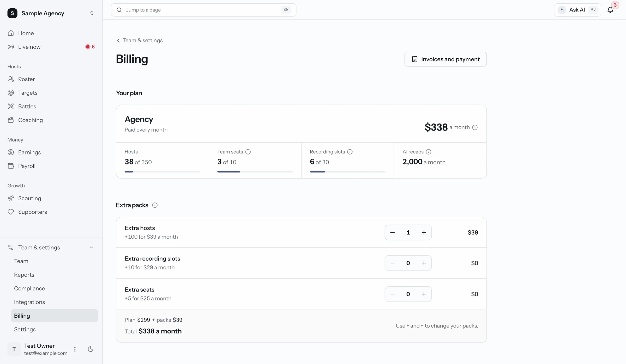626x364 pixels.
Task: Show Team seats info tooltip icon
Action: pyautogui.click(x=248, y=152)
